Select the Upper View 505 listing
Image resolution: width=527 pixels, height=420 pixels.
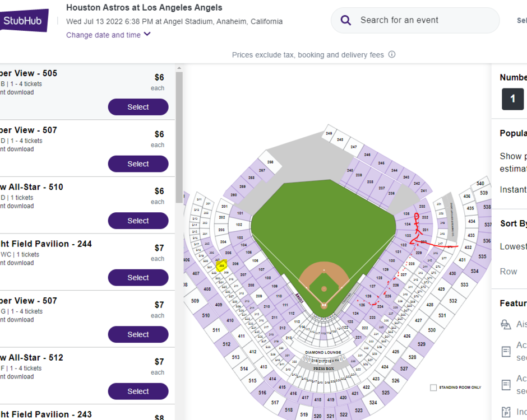click(138, 107)
